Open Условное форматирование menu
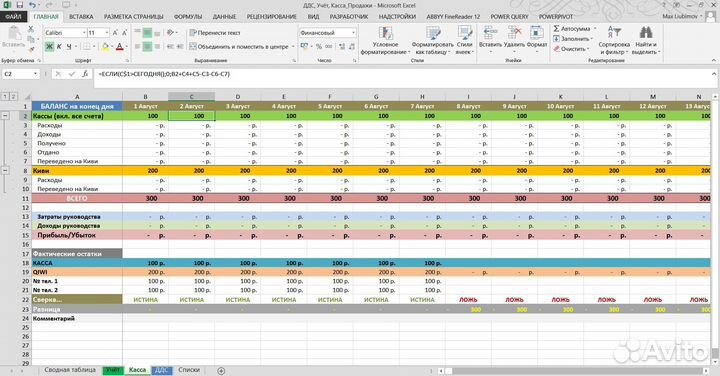The width and height of the screenshot is (720, 376). click(385, 40)
